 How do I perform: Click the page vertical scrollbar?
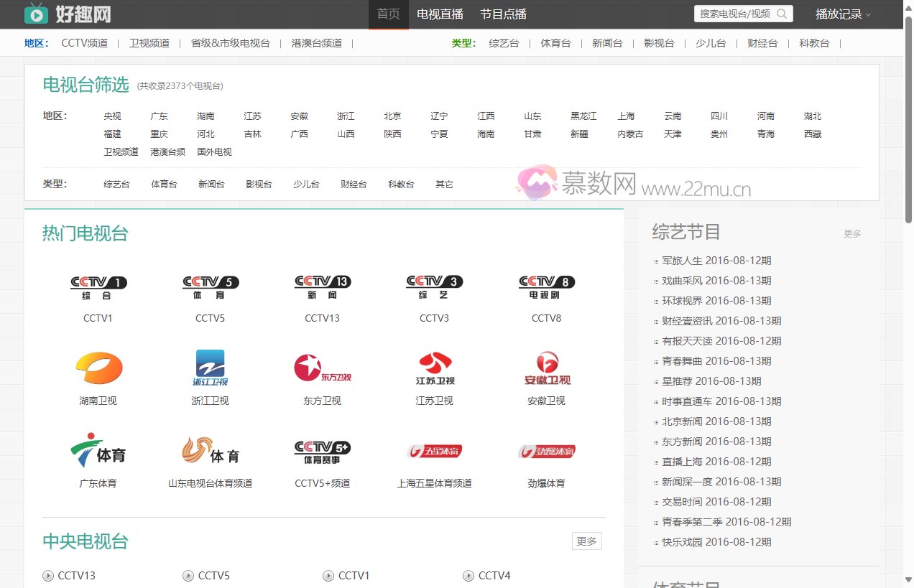click(908, 287)
